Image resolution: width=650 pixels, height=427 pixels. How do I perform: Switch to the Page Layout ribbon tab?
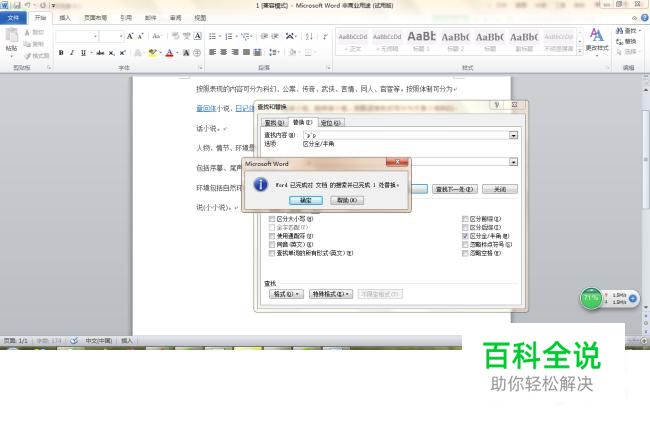point(95,18)
